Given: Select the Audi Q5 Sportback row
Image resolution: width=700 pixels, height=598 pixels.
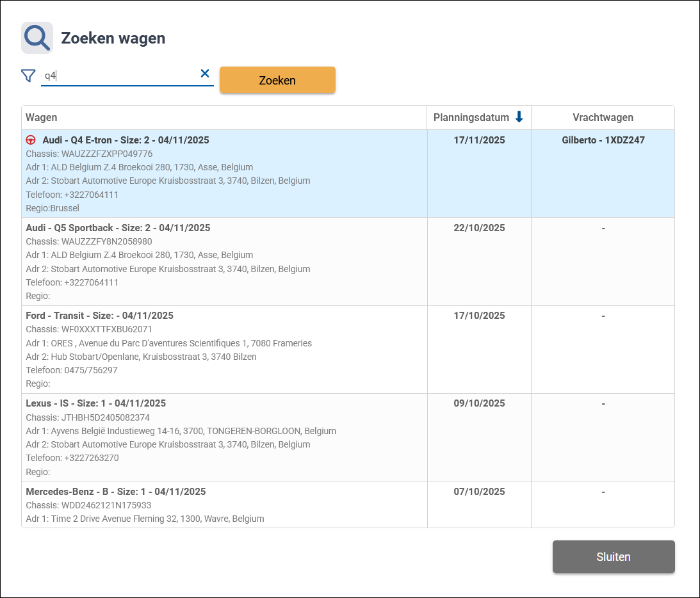Looking at the screenshot, I should point(224,261).
